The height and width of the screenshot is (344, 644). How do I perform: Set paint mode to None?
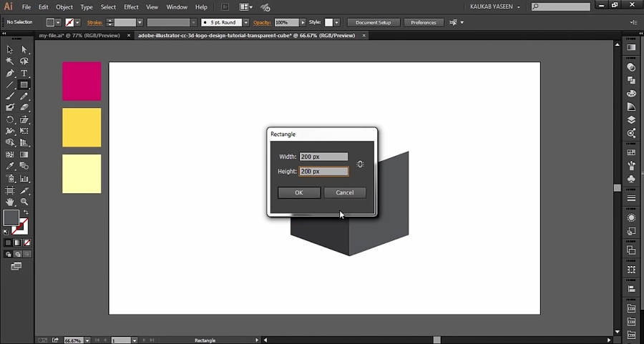[x=27, y=243]
